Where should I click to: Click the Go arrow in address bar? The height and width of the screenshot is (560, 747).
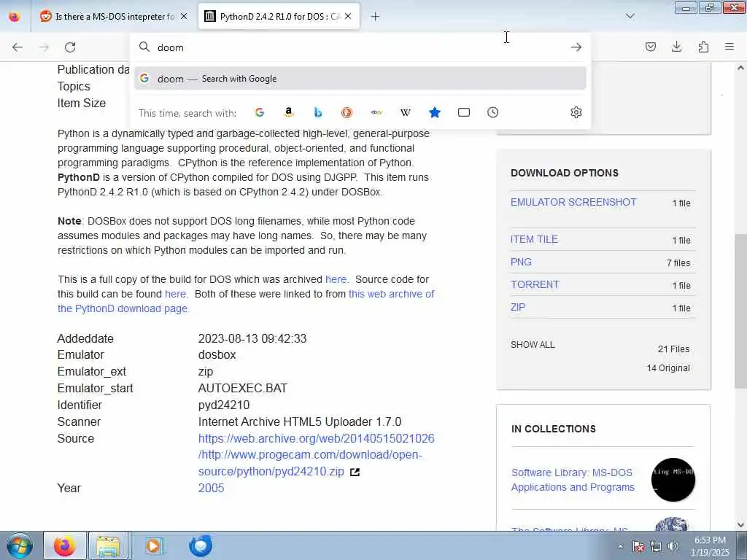576,47
